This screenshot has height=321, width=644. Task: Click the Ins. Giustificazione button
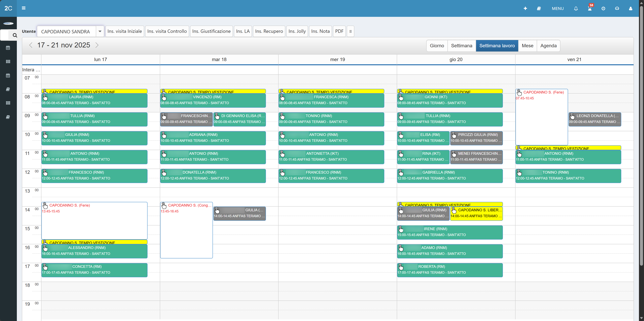click(x=211, y=31)
